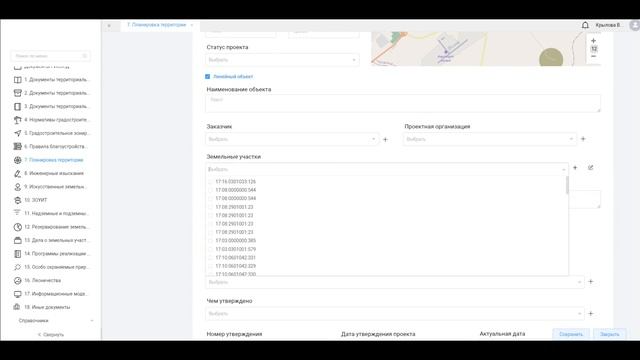Click the icon for 10. ЗОУИТ

[x=18, y=200]
